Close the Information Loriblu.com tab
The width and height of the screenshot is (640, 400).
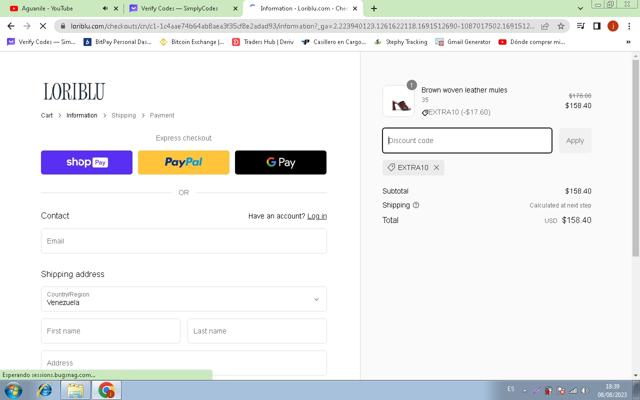click(355, 8)
